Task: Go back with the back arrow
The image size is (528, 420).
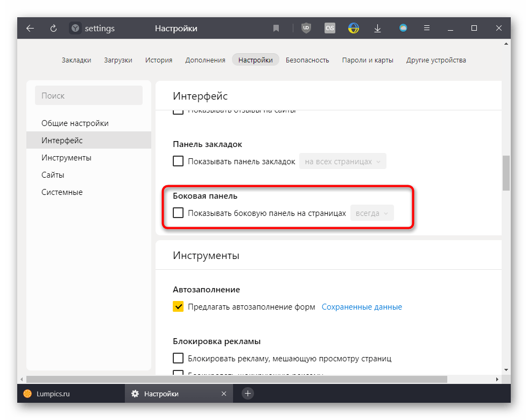Action: coord(30,29)
